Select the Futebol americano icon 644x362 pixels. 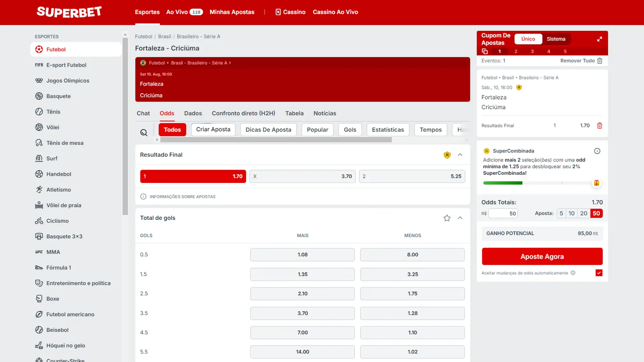coord(39,314)
